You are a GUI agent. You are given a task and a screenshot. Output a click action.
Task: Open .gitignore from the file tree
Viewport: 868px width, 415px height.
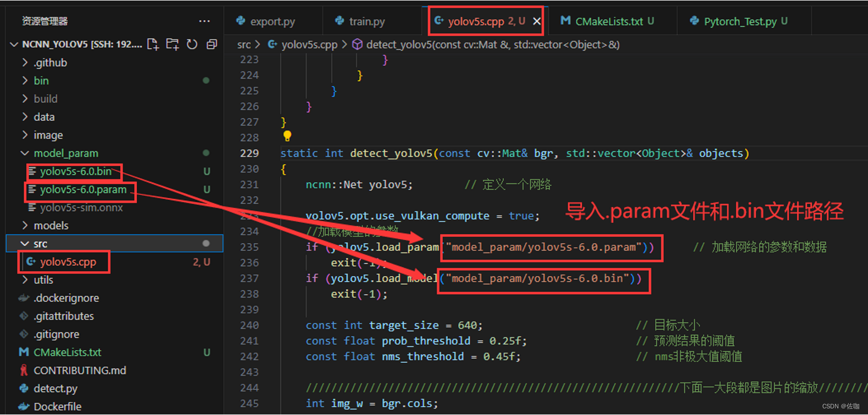pyautogui.click(x=56, y=334)
